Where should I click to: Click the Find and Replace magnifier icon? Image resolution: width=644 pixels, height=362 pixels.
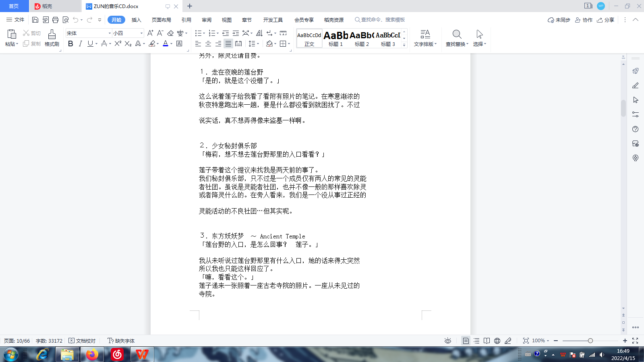click(x=457, y=38)
